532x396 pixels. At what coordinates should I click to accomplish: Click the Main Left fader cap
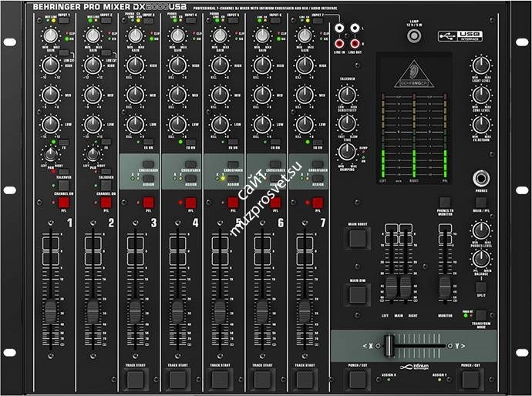coord(391,287)
